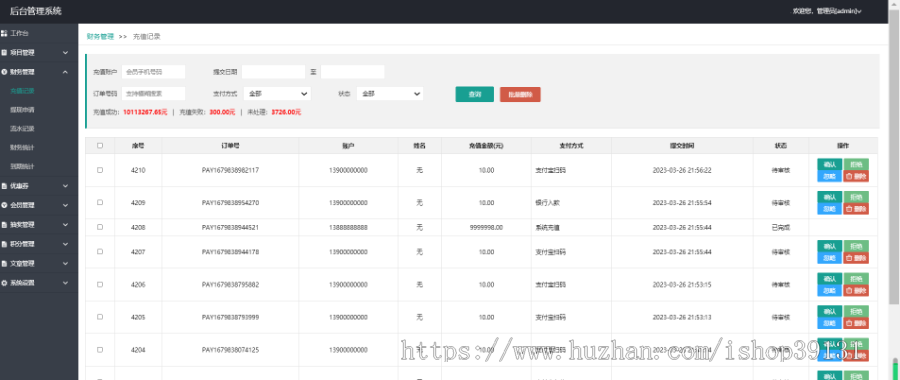Click the 删除 trash button for order 4207
900x380 pixels.
point(856,258)
